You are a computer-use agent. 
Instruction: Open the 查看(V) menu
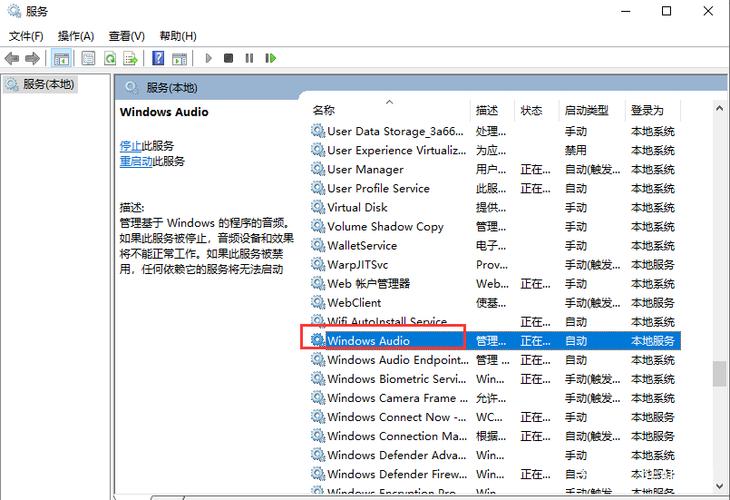127,36
